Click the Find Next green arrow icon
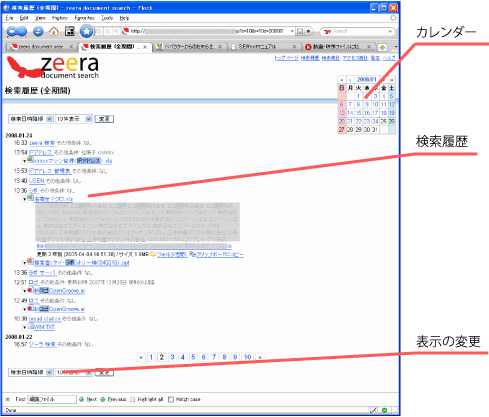 coord(81,399)
